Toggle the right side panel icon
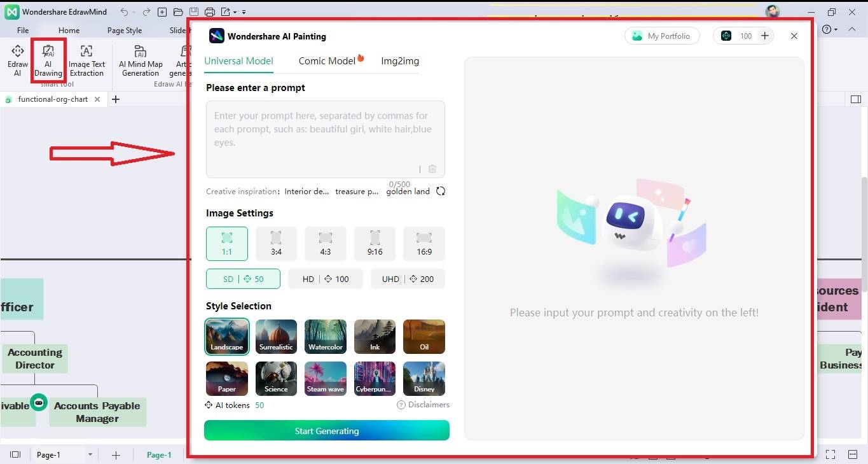This screenshot has width=868, height=464. pyautogui.click(x=855, y=99)
